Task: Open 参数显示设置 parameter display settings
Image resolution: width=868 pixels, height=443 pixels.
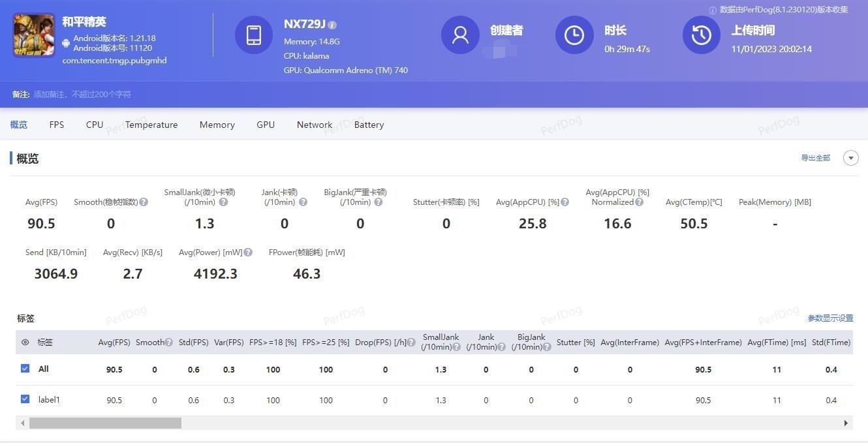Action: point(830,318)
